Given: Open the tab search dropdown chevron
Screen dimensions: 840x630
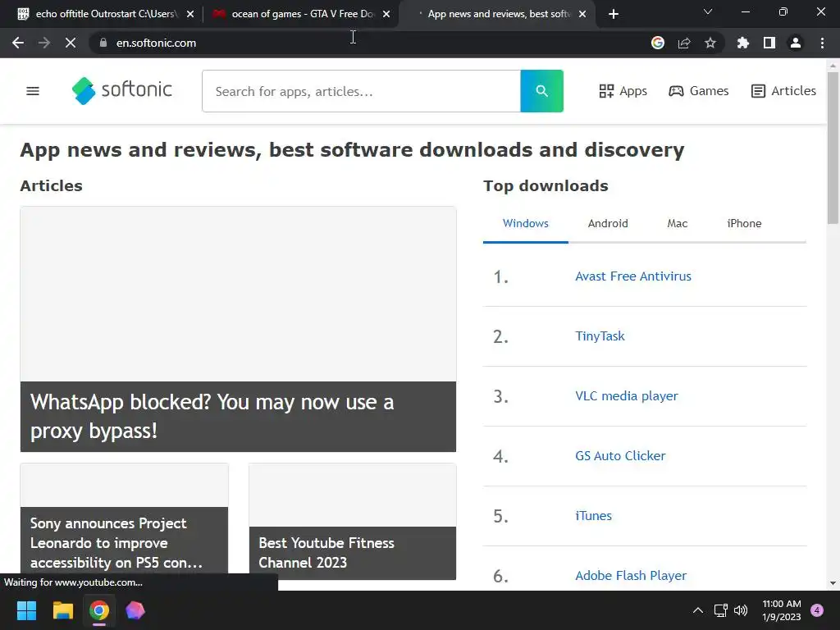Looking at the screenshot, I should click(708, 11).
